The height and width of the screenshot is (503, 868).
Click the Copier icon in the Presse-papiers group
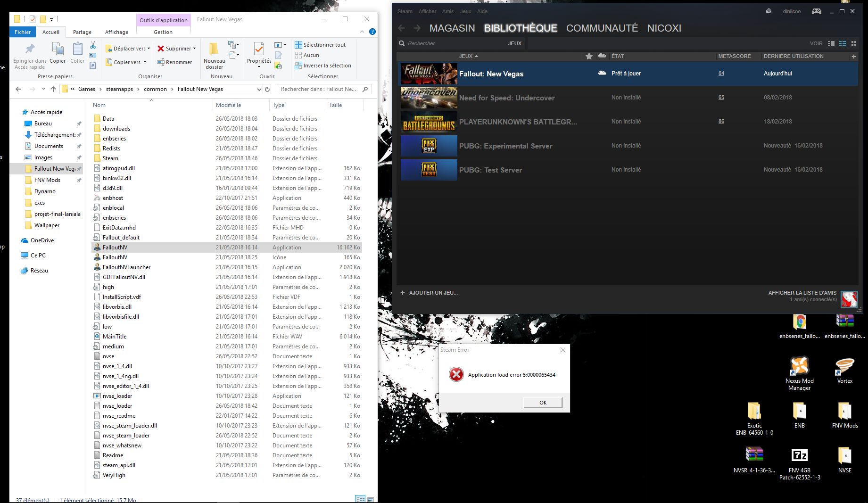(58, 49)
